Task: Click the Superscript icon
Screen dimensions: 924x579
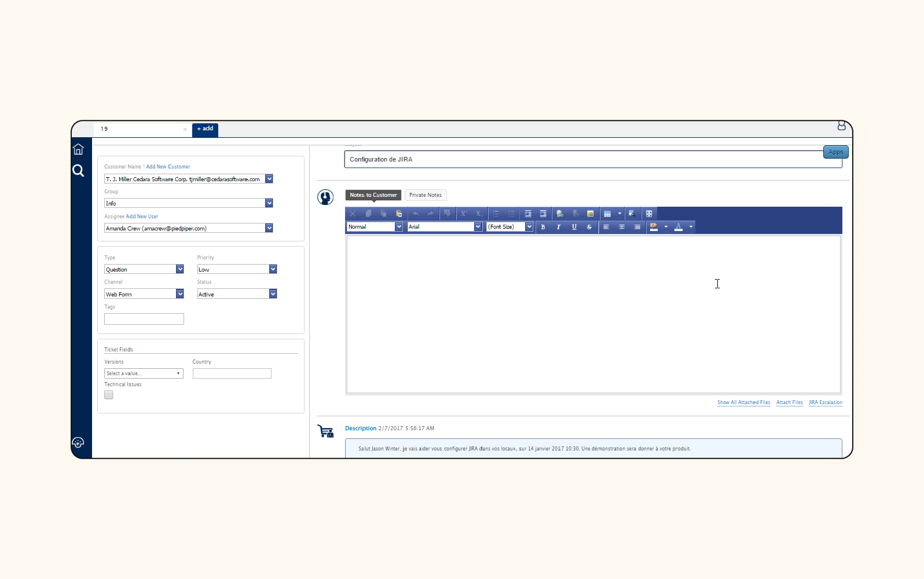Action: coord(463,214)
